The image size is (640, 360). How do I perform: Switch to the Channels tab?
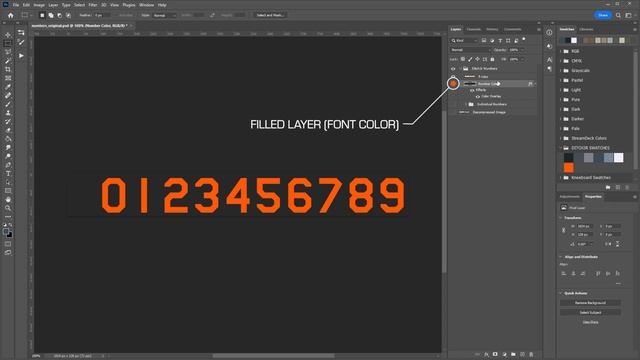(473, 29)
